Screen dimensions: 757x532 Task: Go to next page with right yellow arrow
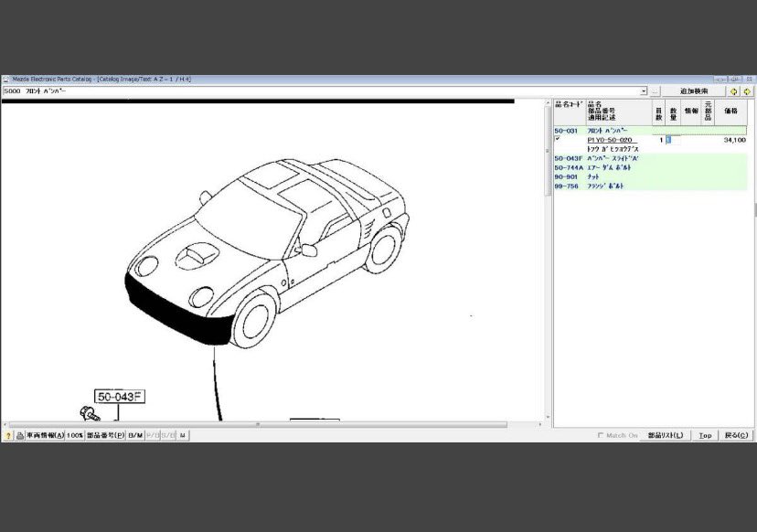point(747,91)
